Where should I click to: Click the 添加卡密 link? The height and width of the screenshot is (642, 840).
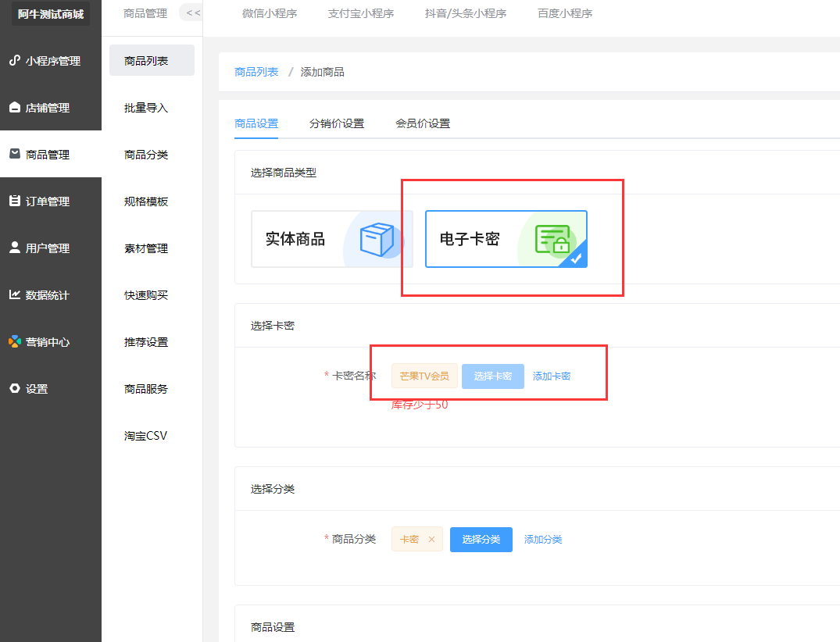(x=552, y=376)
